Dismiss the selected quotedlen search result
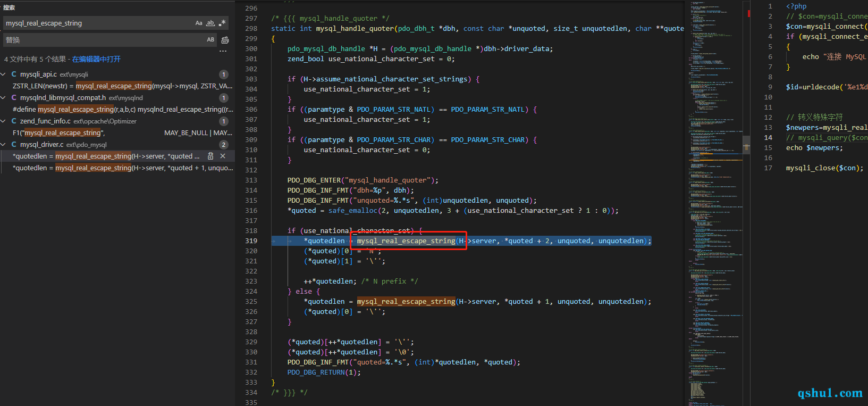The height and width of the screenshot is (406, 868). (x=223, y=156)
